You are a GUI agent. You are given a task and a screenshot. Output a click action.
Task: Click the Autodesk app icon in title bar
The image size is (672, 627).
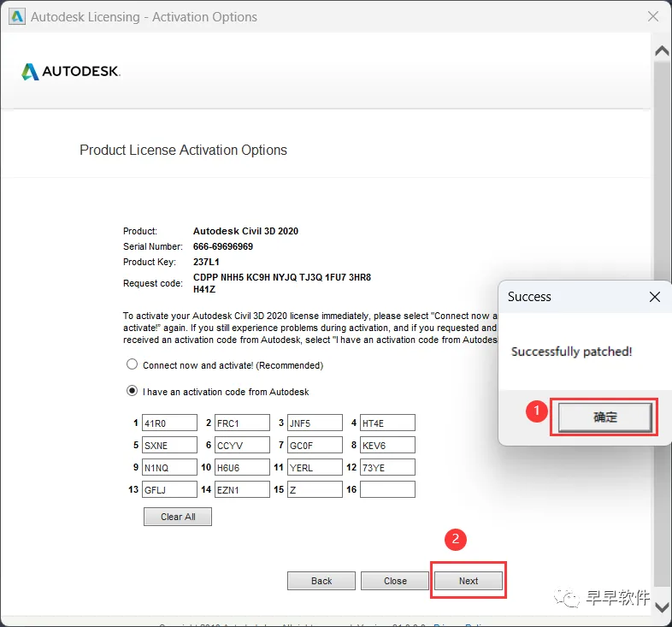tap(17, 16)
